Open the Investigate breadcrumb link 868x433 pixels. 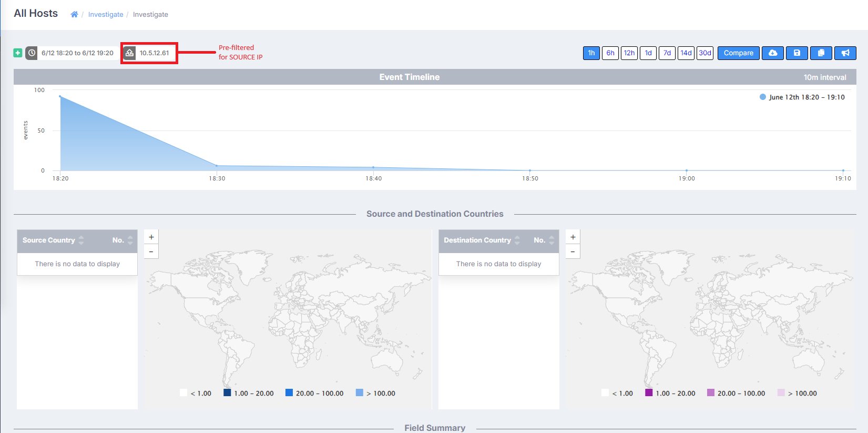click(106, 14)
